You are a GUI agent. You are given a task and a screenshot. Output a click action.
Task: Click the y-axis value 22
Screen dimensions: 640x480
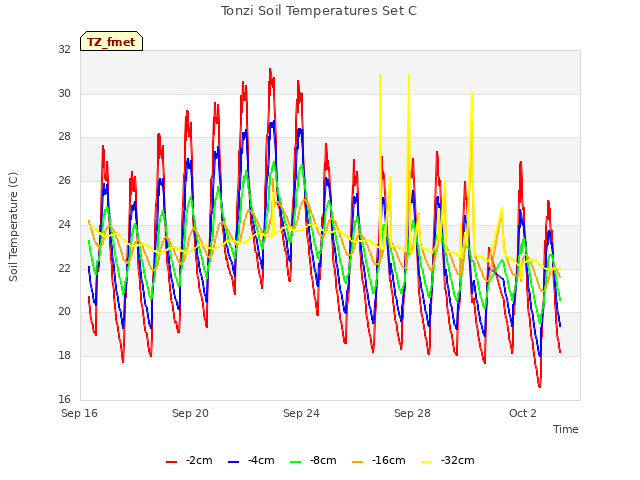64,268
